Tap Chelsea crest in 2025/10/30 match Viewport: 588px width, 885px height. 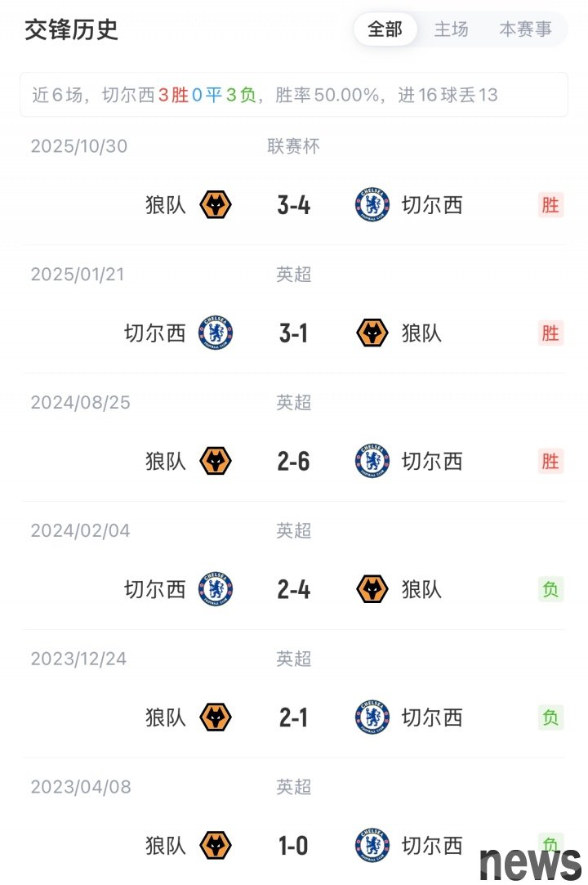click(x=372, y=204)
